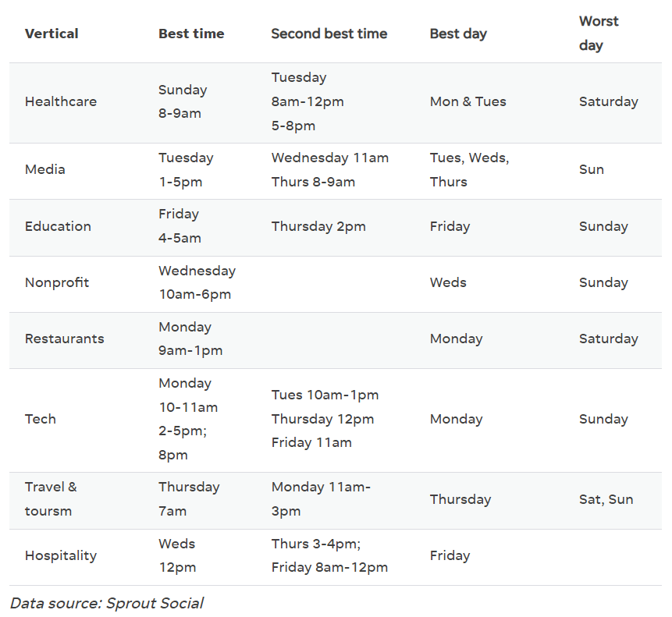
Task: Select the Education row label
Action: 58,226
